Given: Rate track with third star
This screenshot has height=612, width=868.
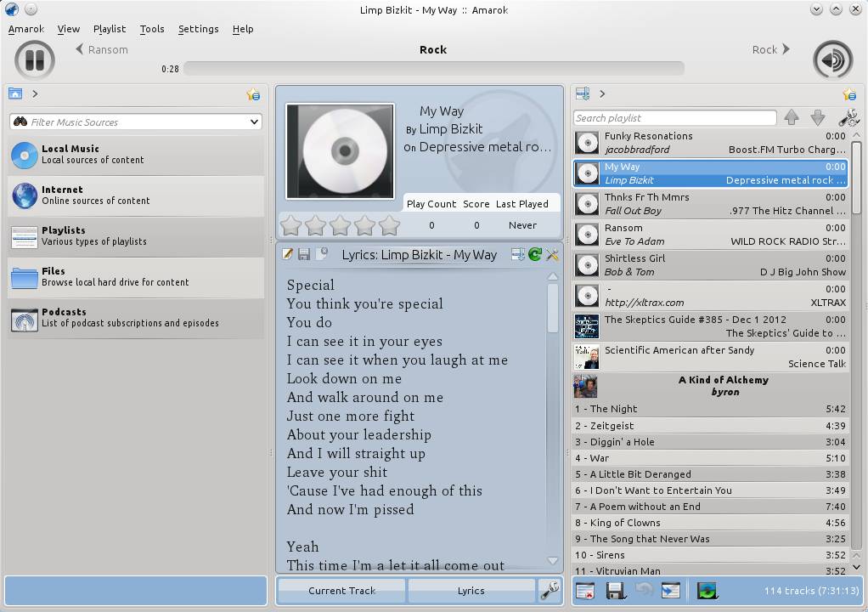Looking at the screenshot, I should (x=340, y=225).
